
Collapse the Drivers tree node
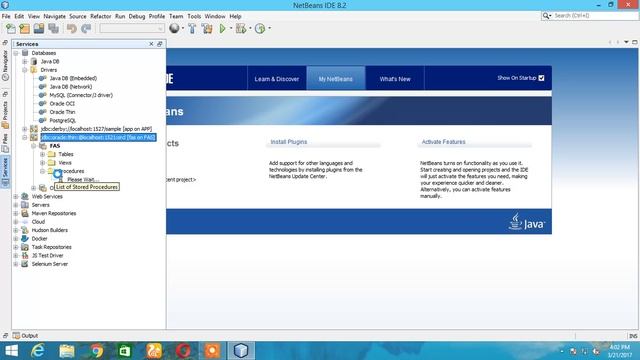25,70
